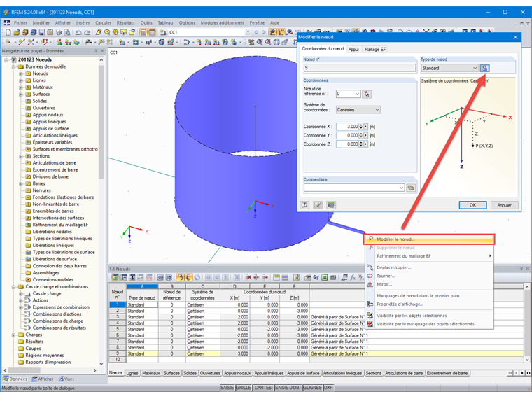Click the OK button in dialog
Viewport: 532px width, 399px height.
coord(472,205)
